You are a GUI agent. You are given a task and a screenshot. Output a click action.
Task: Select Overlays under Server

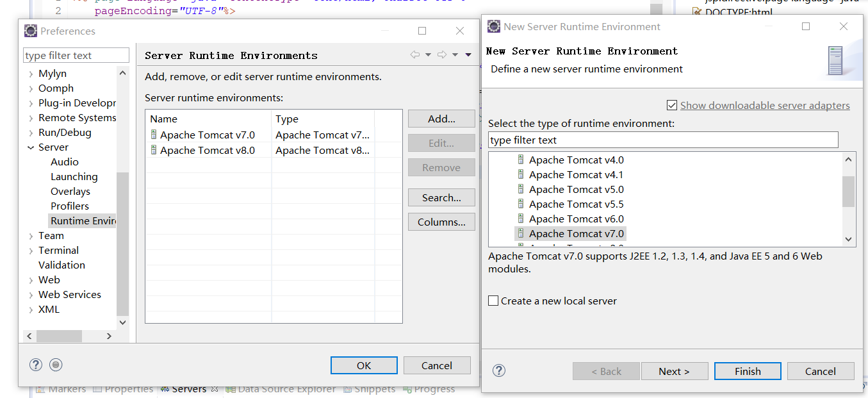(x=70, y=192)
